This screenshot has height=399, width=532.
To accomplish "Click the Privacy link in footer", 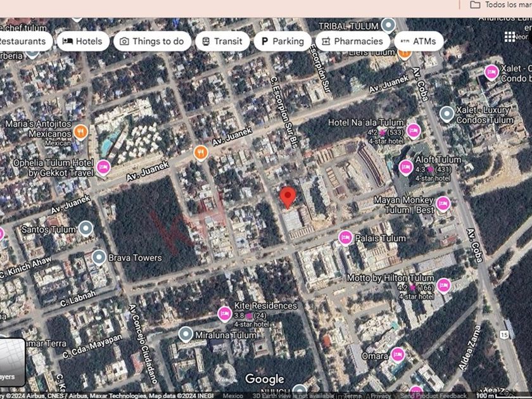I will [382, 396].
